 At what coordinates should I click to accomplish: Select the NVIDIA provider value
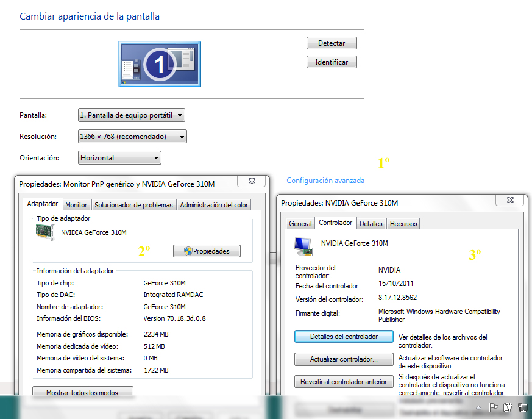coord(389,270)
